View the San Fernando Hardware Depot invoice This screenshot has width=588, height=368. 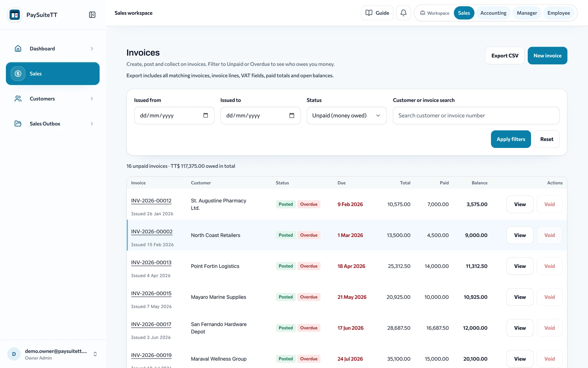520,328
